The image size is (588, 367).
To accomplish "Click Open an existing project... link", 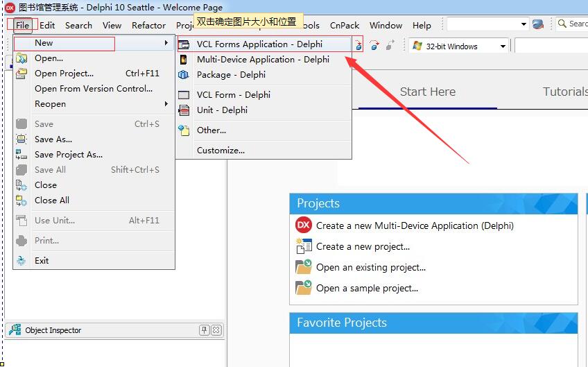I will [370, 267].
